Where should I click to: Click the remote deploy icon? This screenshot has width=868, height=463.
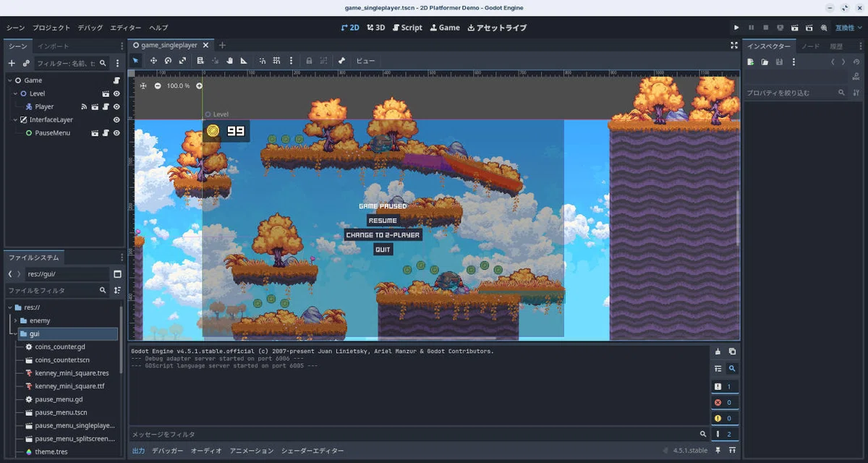[x=780, y=27]
